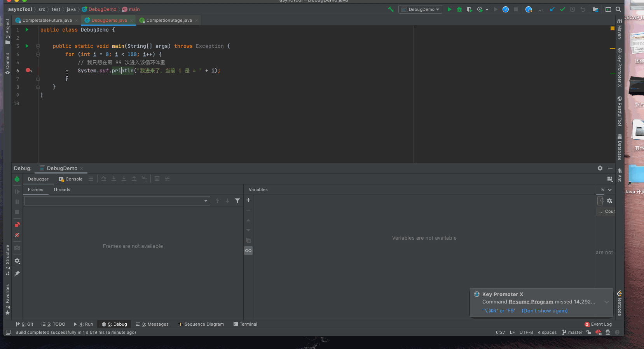Click the Rerun DebugDemo bug icon
This screenshot has height=349, width=644.
tap(17, 179)
